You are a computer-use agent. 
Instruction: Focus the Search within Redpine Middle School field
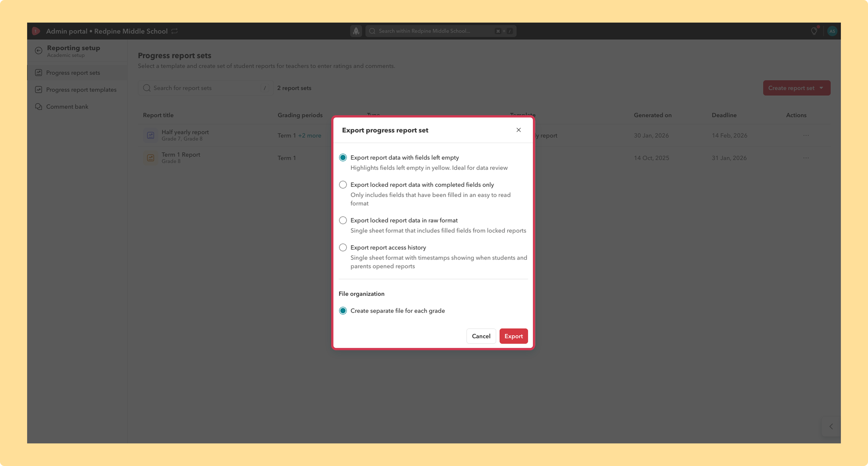pyautogui.click(x=441, y=31)
